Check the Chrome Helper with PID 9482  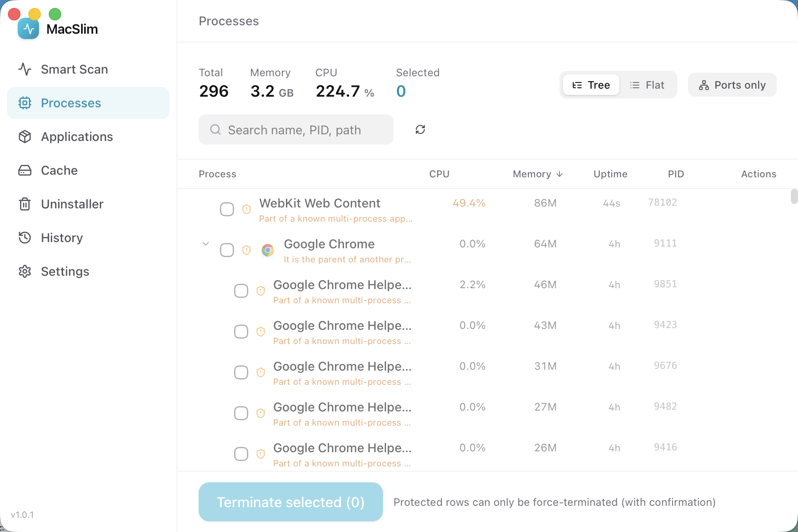(x=241, y=413)
